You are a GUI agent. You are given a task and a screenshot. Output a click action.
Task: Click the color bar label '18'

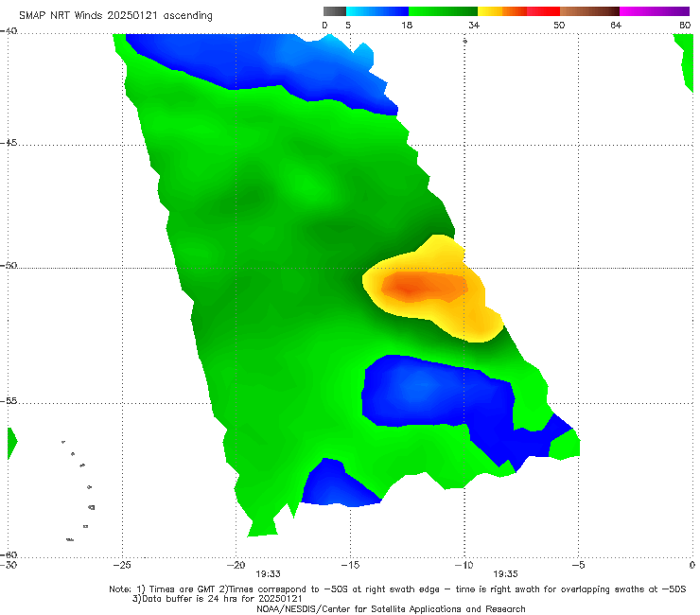407,25
